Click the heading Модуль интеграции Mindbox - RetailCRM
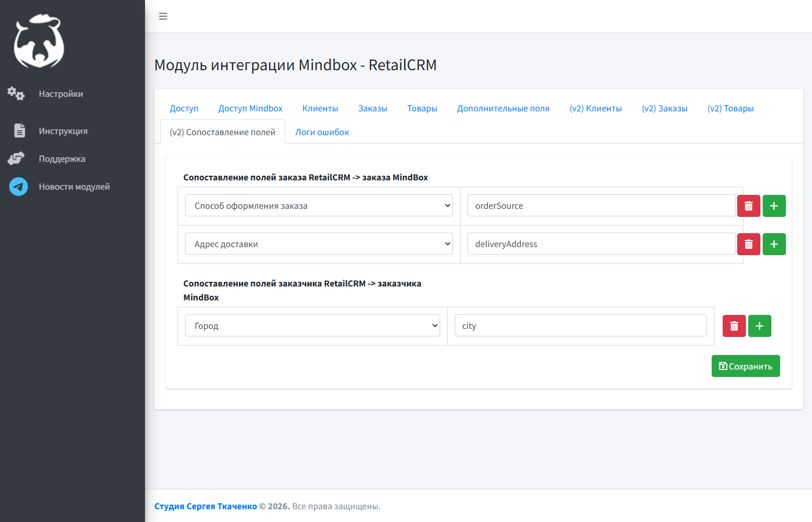 [x=295, y=65]
